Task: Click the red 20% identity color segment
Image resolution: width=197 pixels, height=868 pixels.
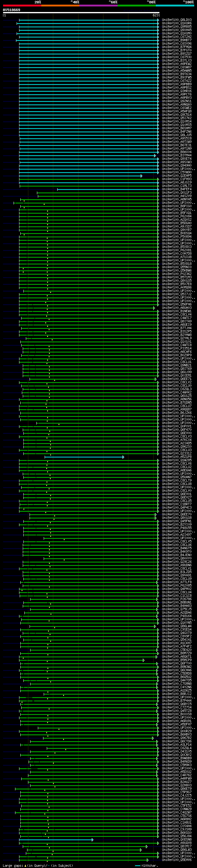Action: click(x=22, y=6)
